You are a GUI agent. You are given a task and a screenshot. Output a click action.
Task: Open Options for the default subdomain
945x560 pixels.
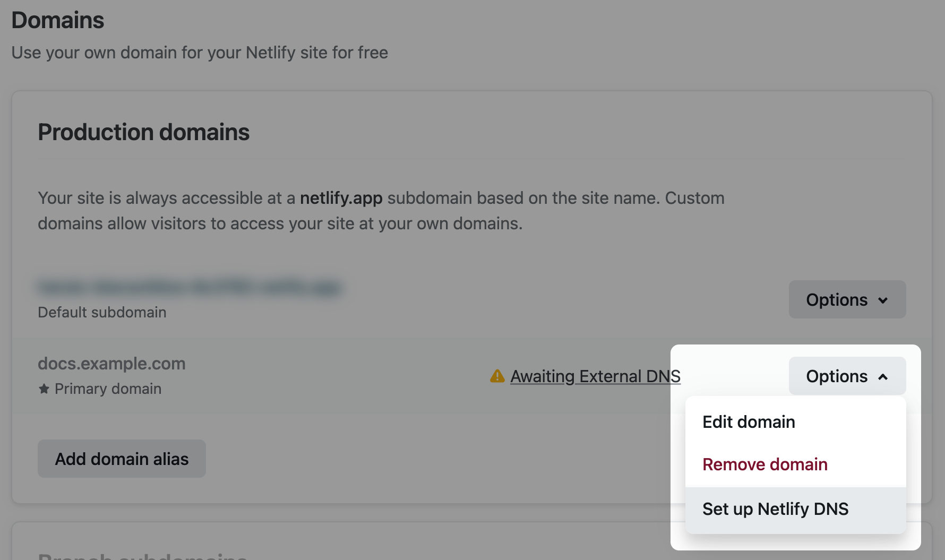(x=847, y=300)
